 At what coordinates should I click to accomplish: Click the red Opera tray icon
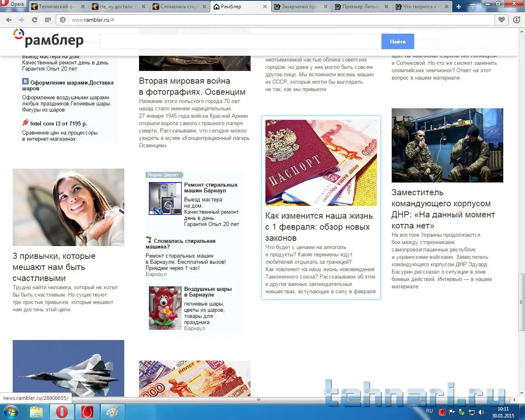[443, 412]
